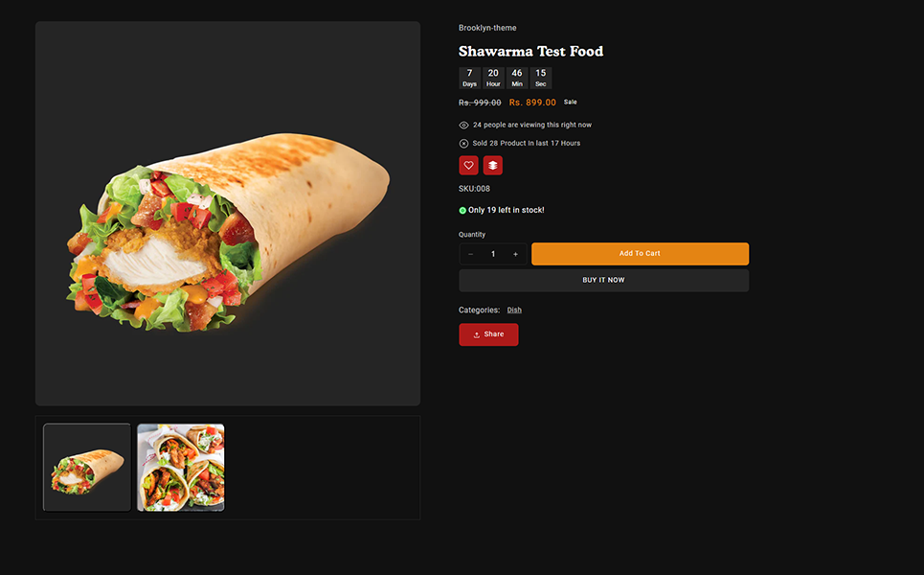Decrease quantity with the minus icon
This screenshot has height=575, width=924.
471,254
